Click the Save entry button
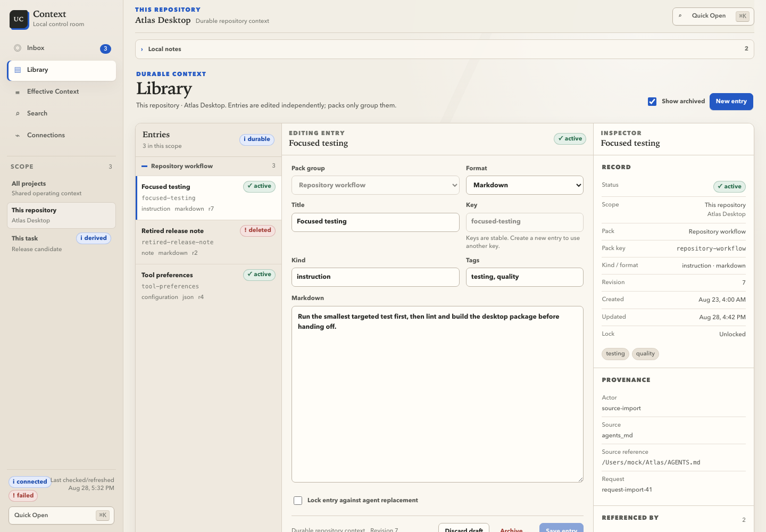 pos(561,528)
